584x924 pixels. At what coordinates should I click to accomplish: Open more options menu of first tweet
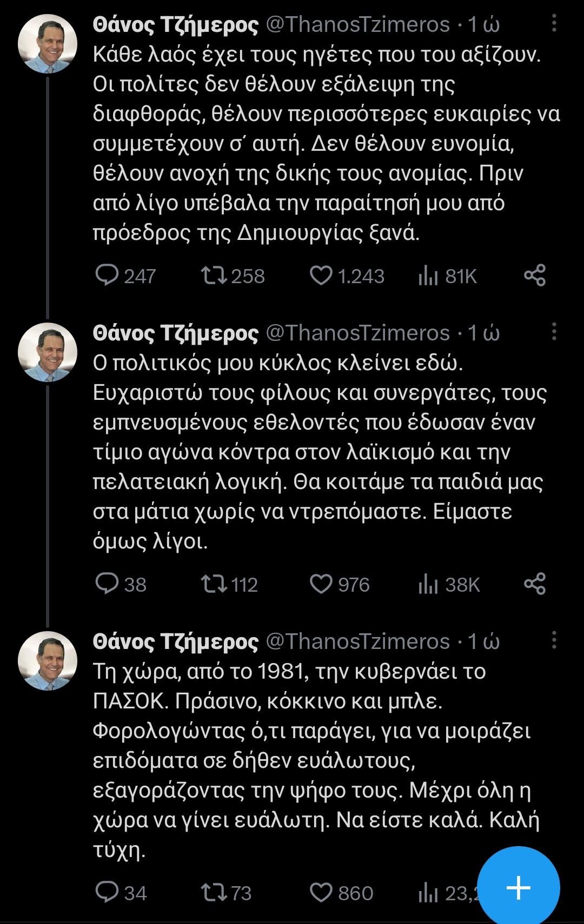(x=554, y=24)
